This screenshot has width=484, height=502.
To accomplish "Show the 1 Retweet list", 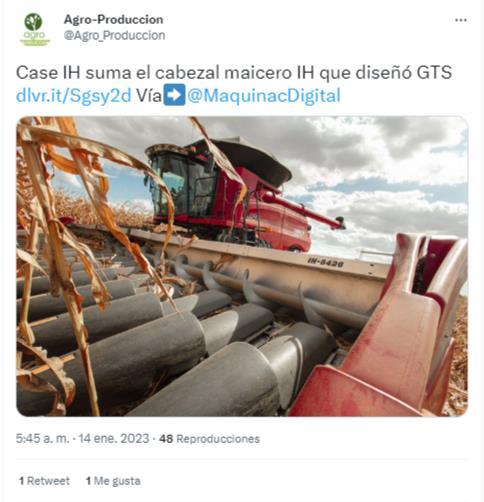I will (45, 481).
